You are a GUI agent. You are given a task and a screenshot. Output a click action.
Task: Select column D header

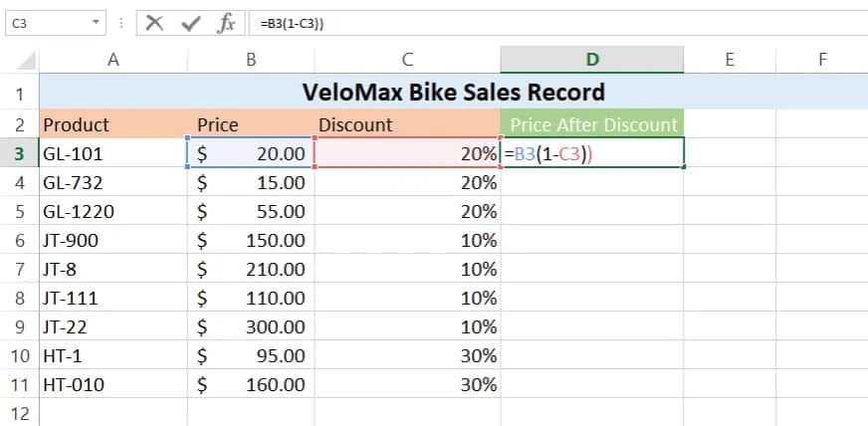tap(592, 60)
